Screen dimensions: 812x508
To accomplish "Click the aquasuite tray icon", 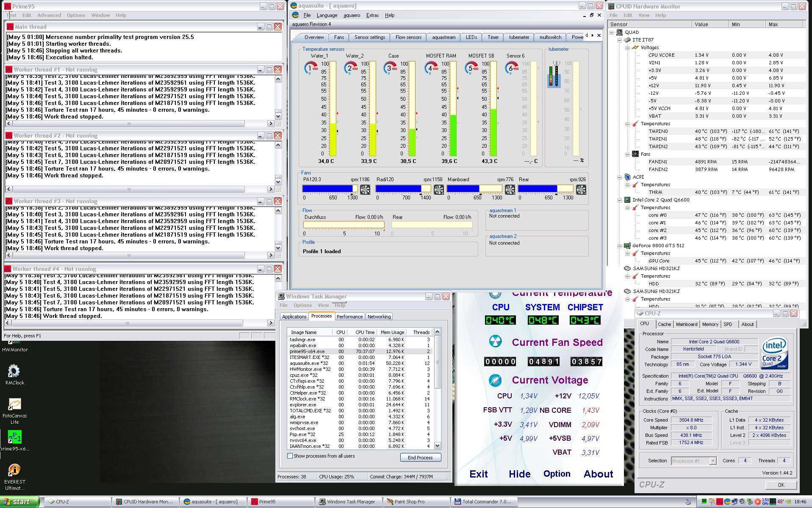I will (727, 502).
